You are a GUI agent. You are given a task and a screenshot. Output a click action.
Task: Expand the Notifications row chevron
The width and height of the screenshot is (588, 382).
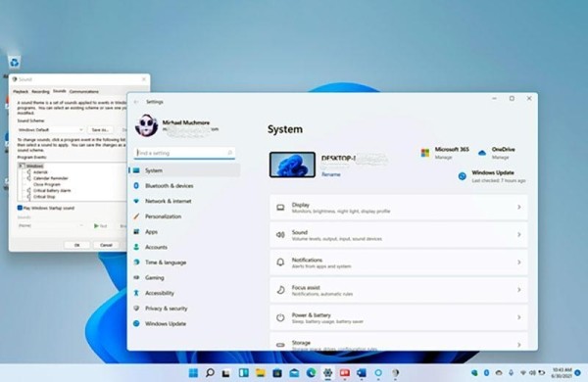tap(519, 263)
